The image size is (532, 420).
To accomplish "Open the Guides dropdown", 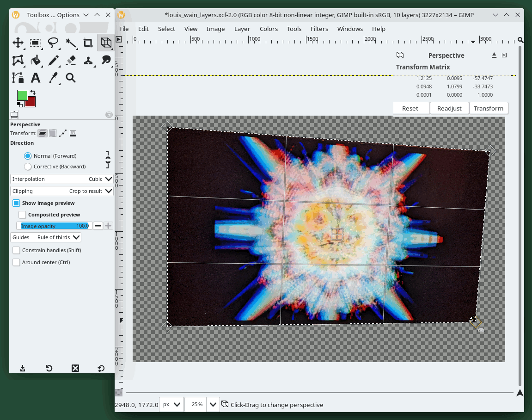I will coord(46,237).
